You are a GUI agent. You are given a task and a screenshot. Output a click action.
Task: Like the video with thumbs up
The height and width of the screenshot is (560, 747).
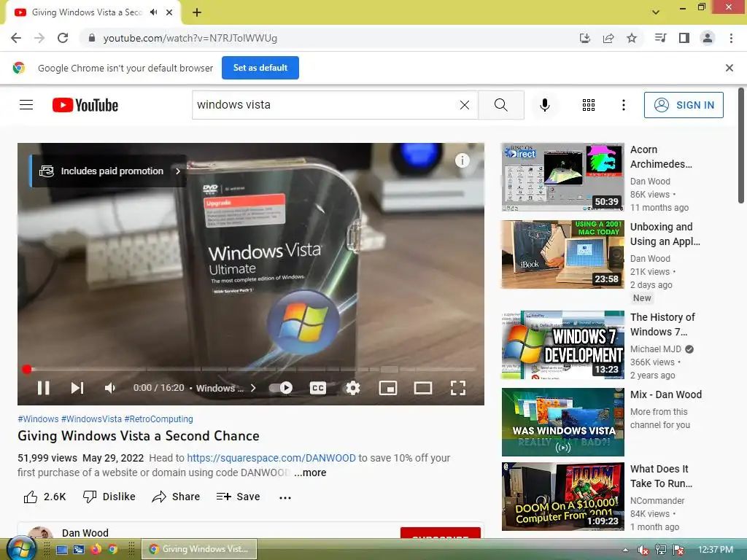click(x=44, y=497)
